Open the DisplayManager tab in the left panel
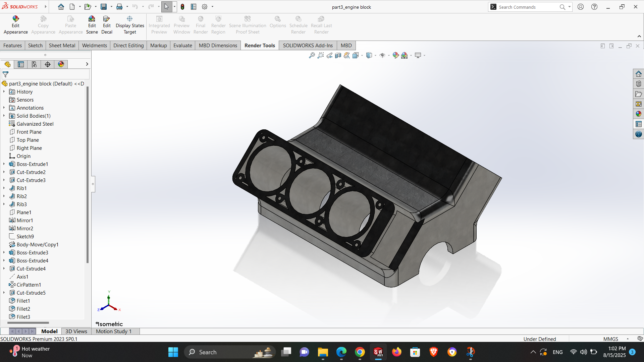Screen dimensions: 644x362 (x=61, y=64)
